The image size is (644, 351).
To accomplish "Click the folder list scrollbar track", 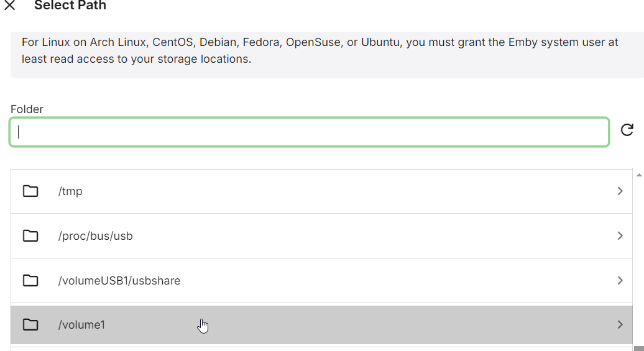I will [639, 261].
